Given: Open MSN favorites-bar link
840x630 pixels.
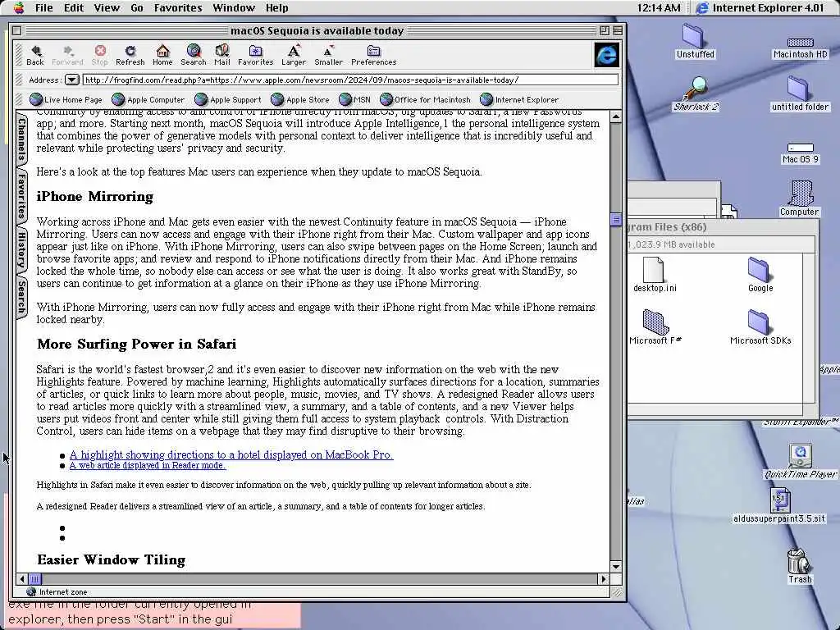Looking at the screenshot, I should pyautogui.click(x=354, y=99).
